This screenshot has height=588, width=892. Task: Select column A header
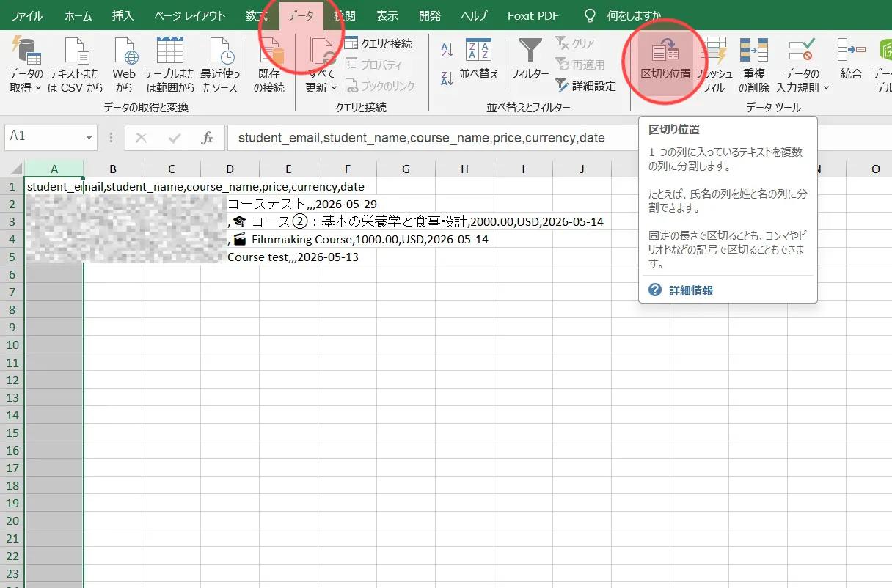pos(54,169)
